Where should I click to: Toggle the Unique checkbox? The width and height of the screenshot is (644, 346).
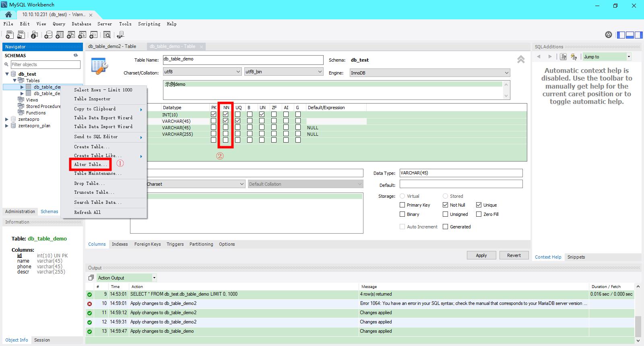(479, 205)
